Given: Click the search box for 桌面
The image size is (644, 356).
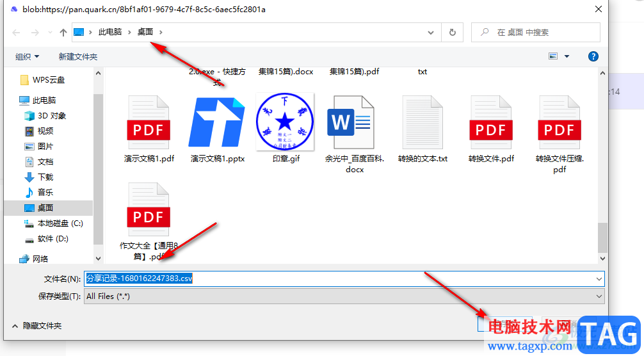Looking at the screenshot, I should coord(536,33).
